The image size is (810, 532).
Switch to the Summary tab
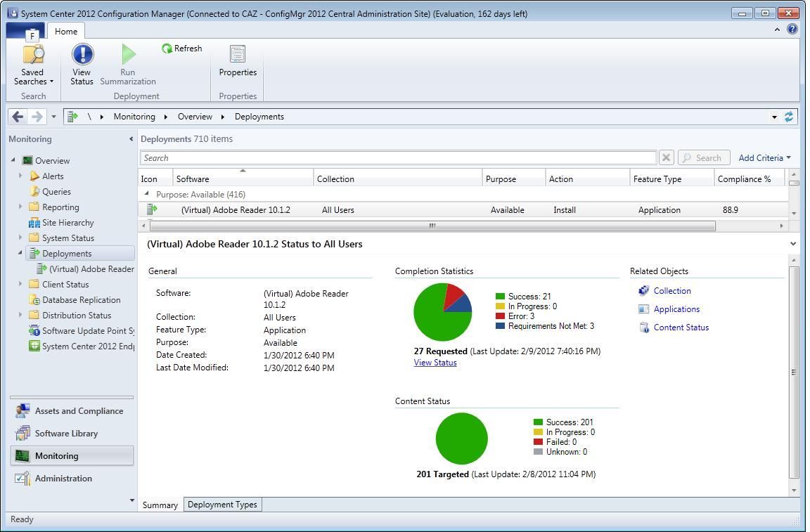click(160, 505)
